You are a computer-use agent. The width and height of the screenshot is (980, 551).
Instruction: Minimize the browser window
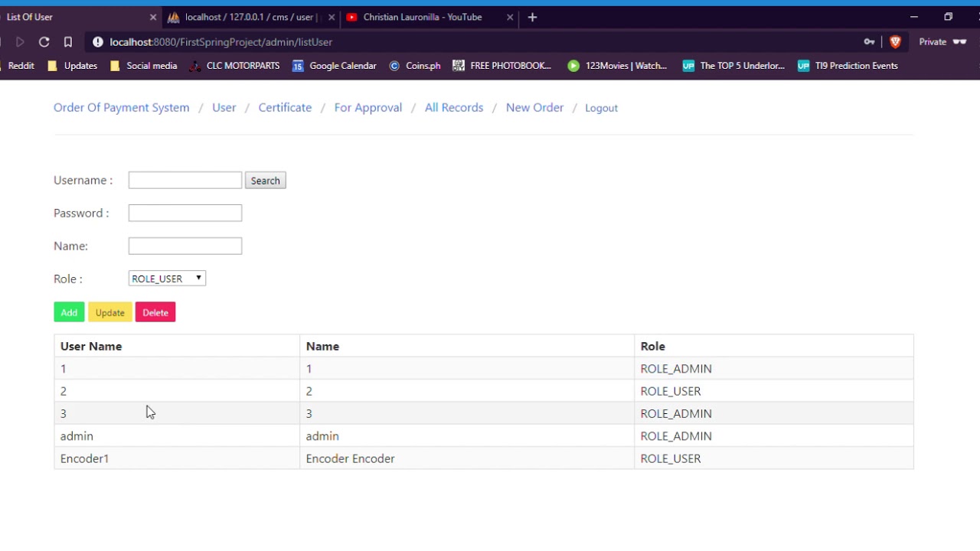point(914,17)
